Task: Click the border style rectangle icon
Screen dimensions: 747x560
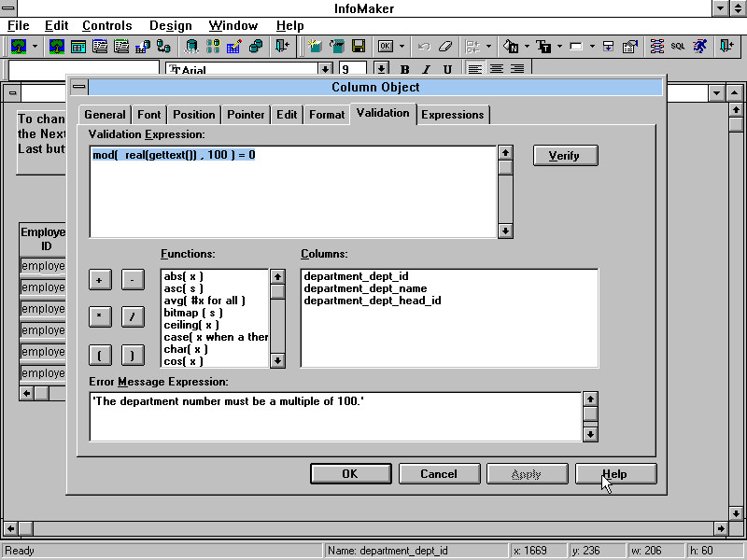Action: click(x=576, y=46)
